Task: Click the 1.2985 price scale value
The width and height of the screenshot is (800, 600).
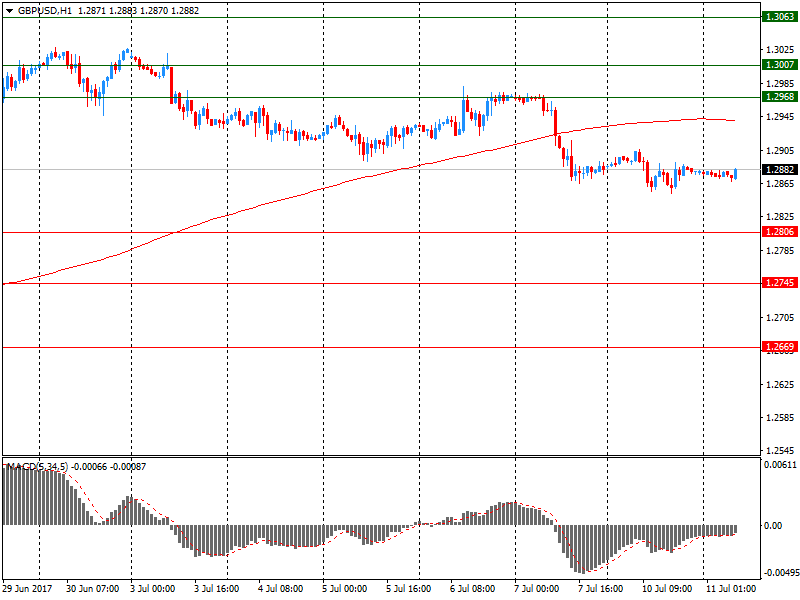Action: (780, 83)
